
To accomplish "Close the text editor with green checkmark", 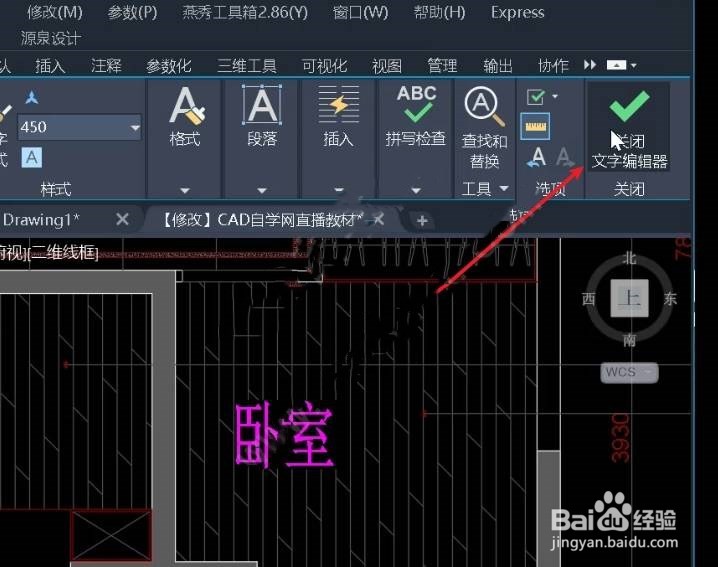I will pos(630,128).
